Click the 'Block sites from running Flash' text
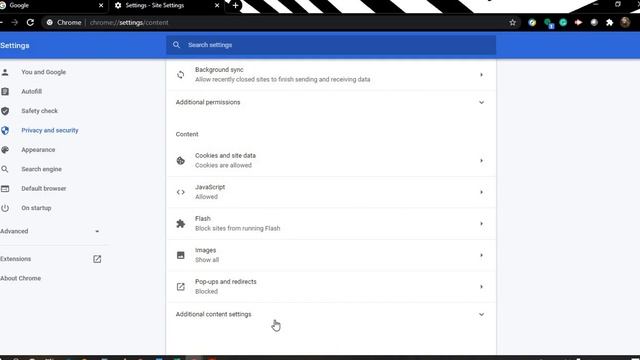Viewport: 640px width, 360px height. [238, 229]
